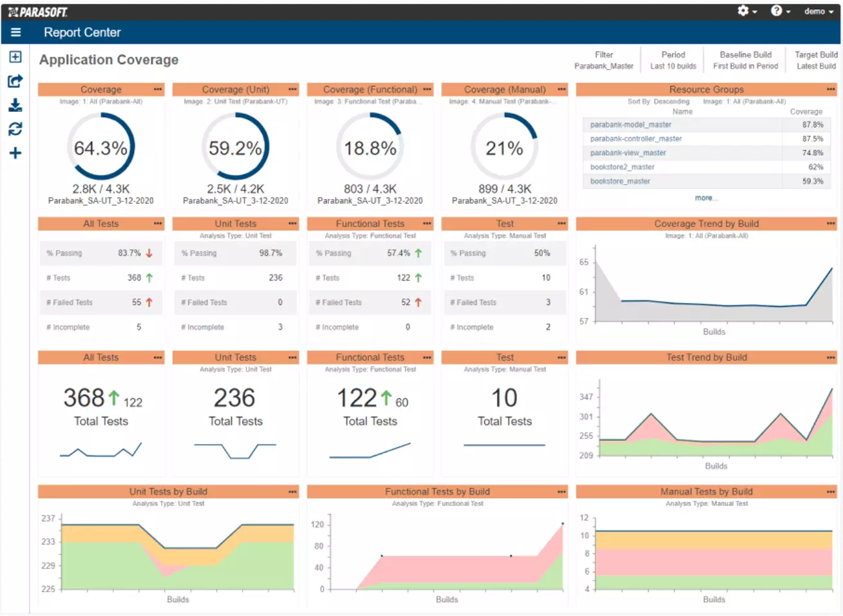Open options menu of Manual Tests by Build
This screenshot has height=616, width=843.
click(x=831, y=492)
